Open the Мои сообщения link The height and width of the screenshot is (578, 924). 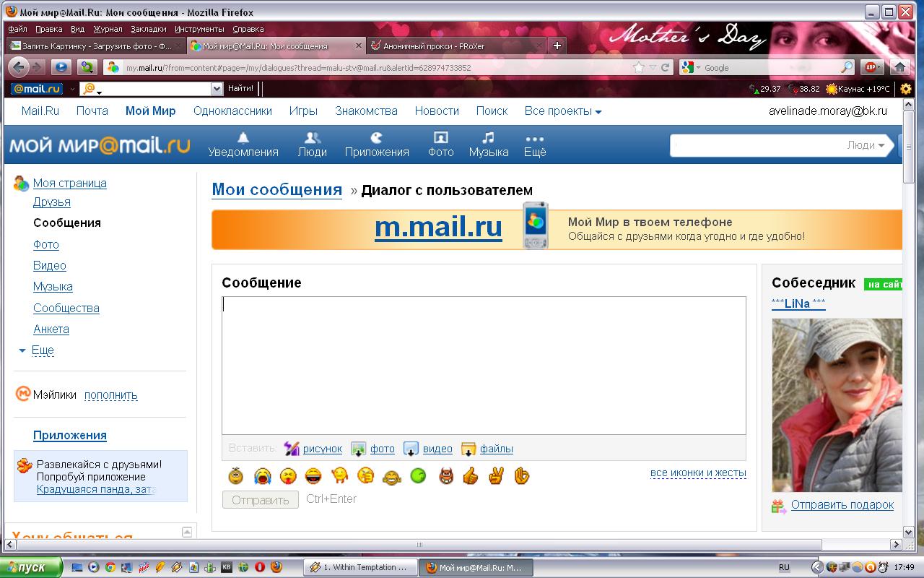277,190
